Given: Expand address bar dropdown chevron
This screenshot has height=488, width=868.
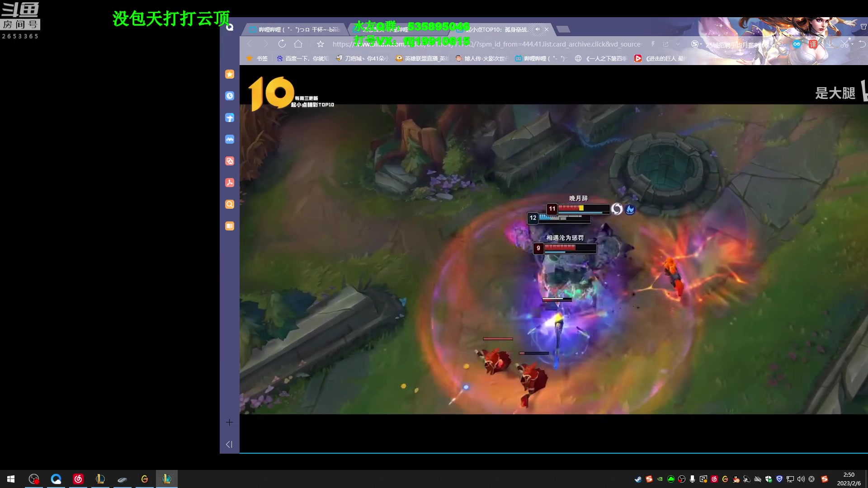Looking at the screenshot, I should 678,44.
